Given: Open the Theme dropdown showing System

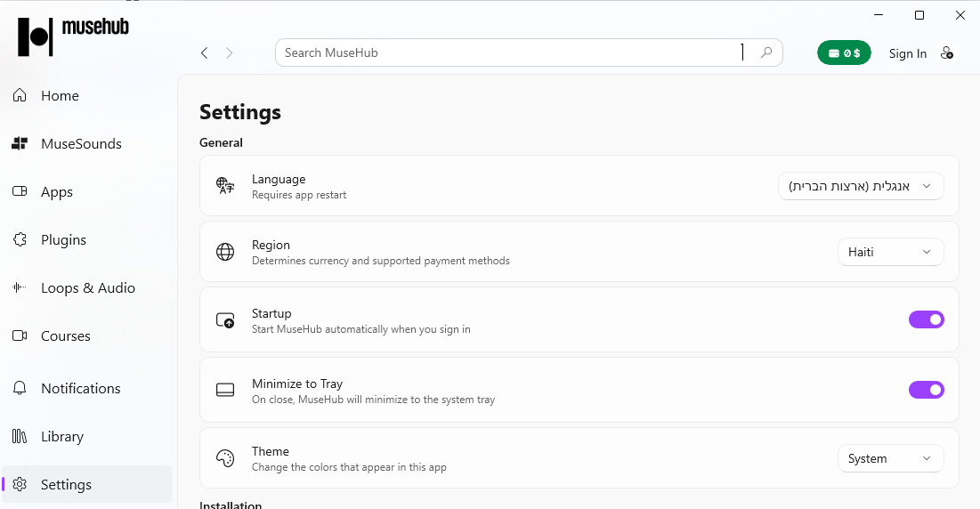Looking at the screenshot, I should click(x=891, y=458).
